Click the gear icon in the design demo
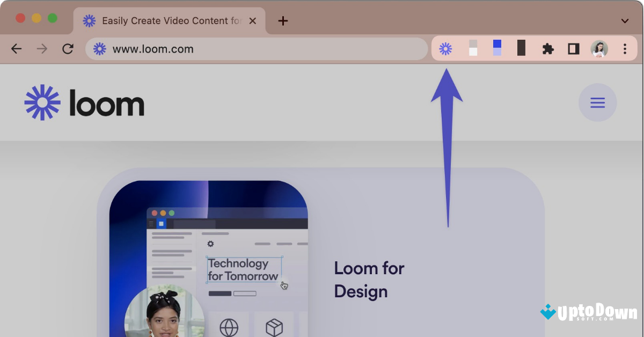The width and height of the screenshot is (644, 337). pyautogui.click(x=210, y=243)
